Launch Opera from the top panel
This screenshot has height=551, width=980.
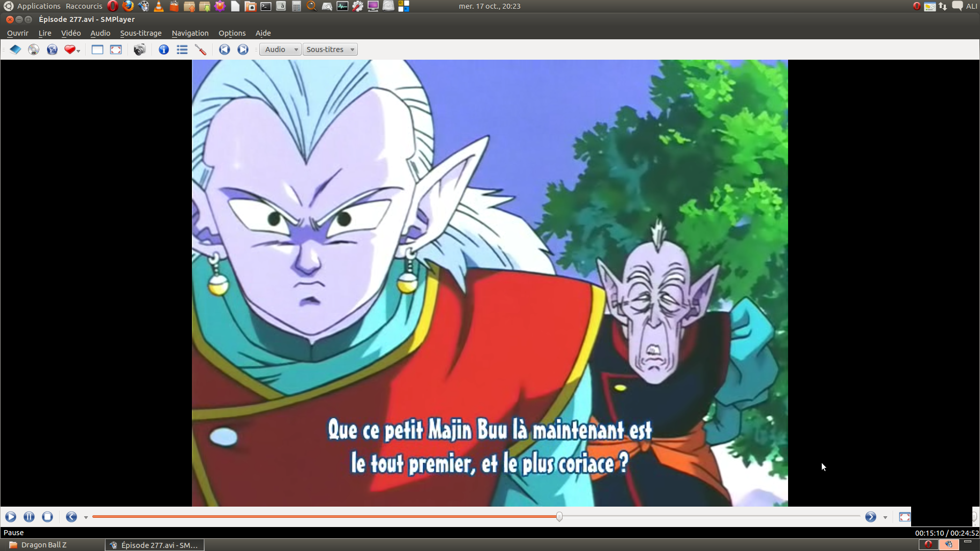point(113,6)
